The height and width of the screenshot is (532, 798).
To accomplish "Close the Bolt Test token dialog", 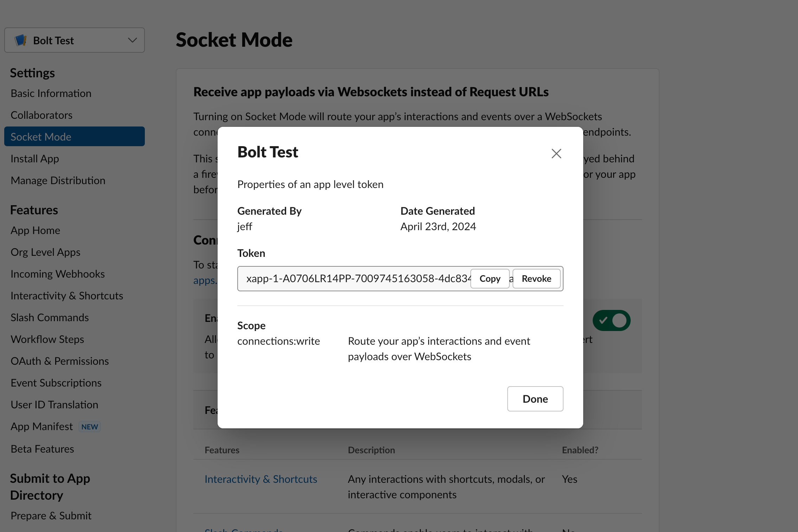I will (x=556, y=154).
